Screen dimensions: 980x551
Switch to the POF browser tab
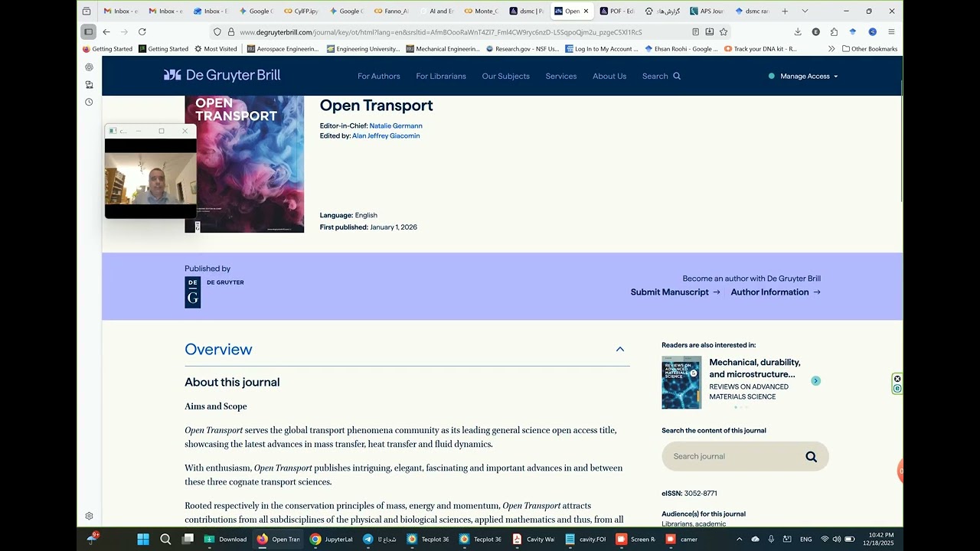(x=617, y=11)
